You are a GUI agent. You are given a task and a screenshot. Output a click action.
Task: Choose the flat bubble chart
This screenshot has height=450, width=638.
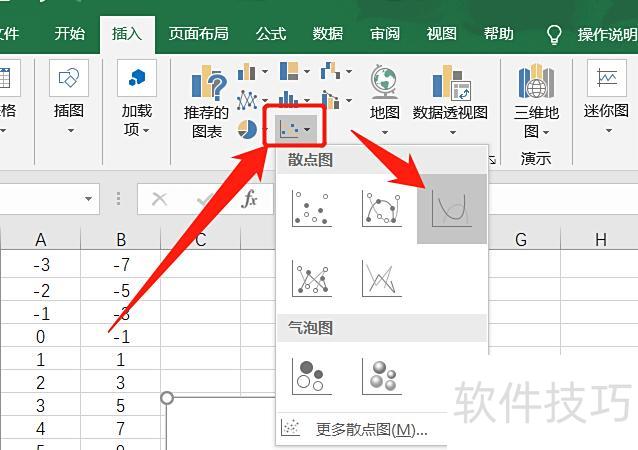point(311,376)
